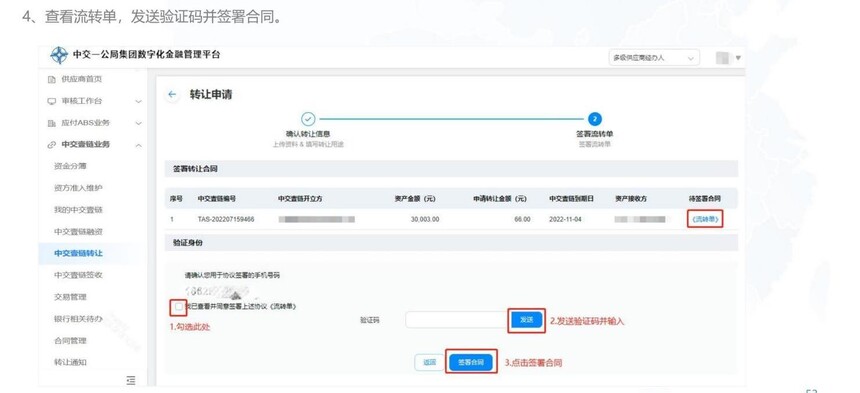Click the transfer amount 66.00
The width and height of the screenshot is (860, 393).
click(x=523, y=219)
